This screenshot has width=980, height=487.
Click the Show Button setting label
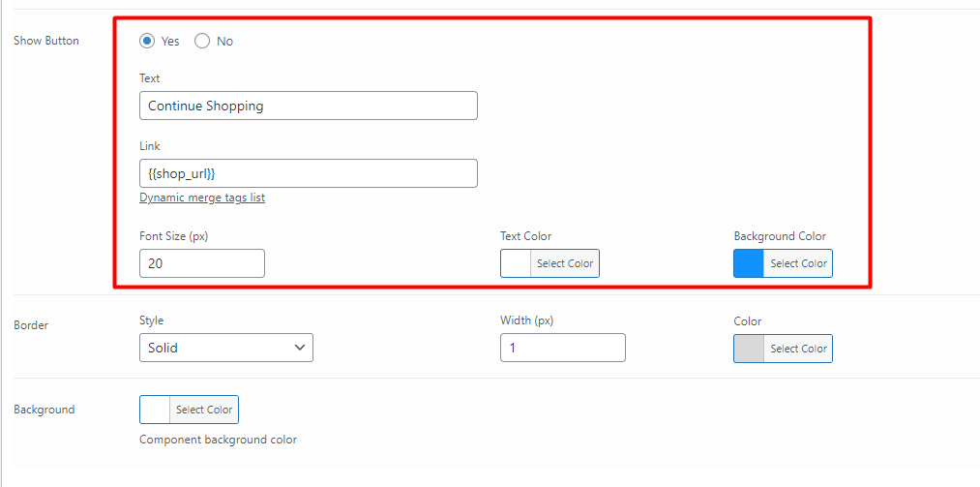[x=46, y=41]
